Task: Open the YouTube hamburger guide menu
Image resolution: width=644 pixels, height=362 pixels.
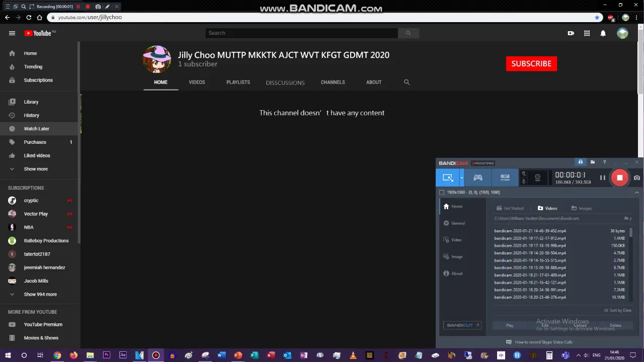Action: (x=12, y=33)
